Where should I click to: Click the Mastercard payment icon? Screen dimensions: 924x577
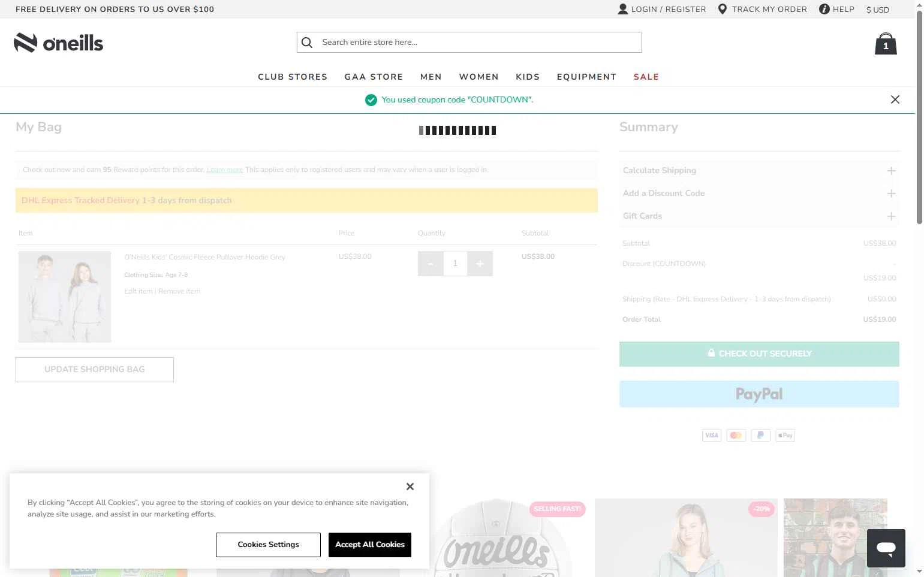point(736,436)
